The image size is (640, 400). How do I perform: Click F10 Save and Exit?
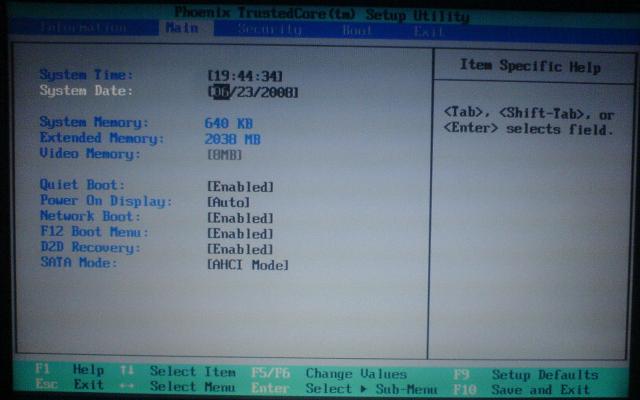point(530,389)
